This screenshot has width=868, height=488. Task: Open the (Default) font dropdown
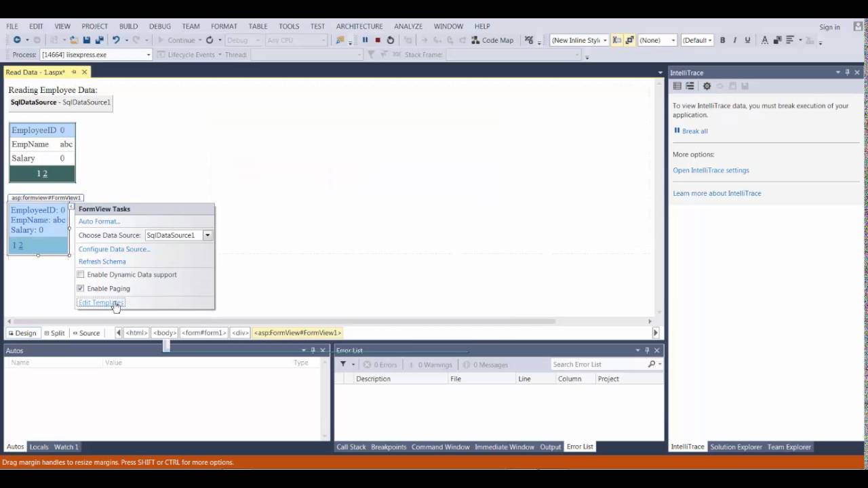coord(711,40)
